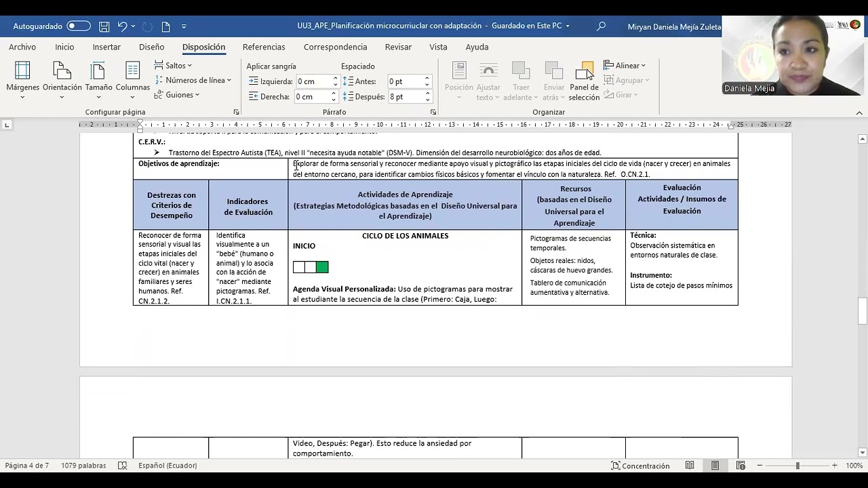Decrease the Derecha indent stepper down
The height and width of the screenshot is (488, 868).
(x=335, y=100)
